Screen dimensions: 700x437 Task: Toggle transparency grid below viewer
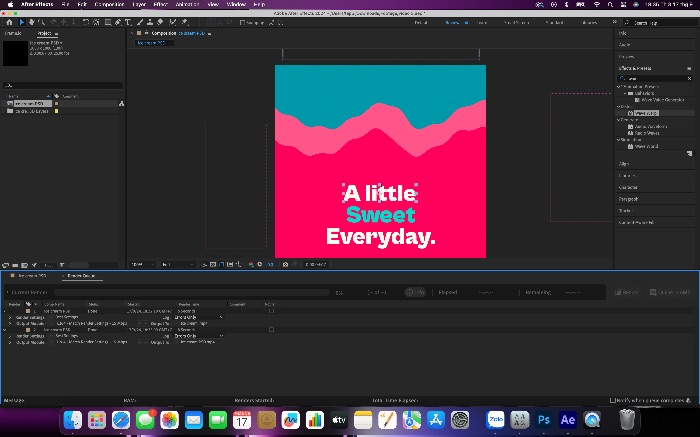[x=213, y=264]
